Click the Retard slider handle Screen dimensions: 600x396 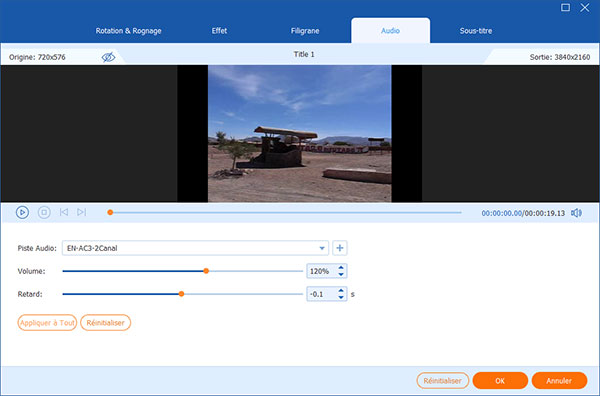coord(181,294)
